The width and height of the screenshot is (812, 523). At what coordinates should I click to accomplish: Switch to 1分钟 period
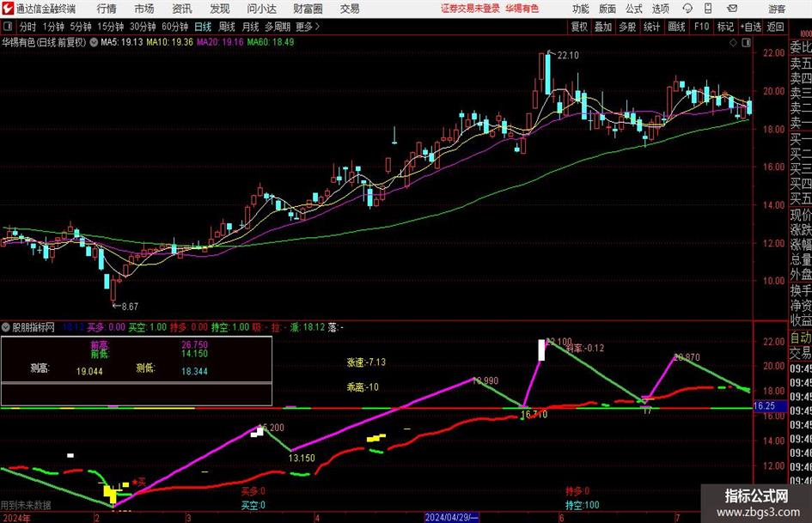pyautogui.click(x=53, y=27)
